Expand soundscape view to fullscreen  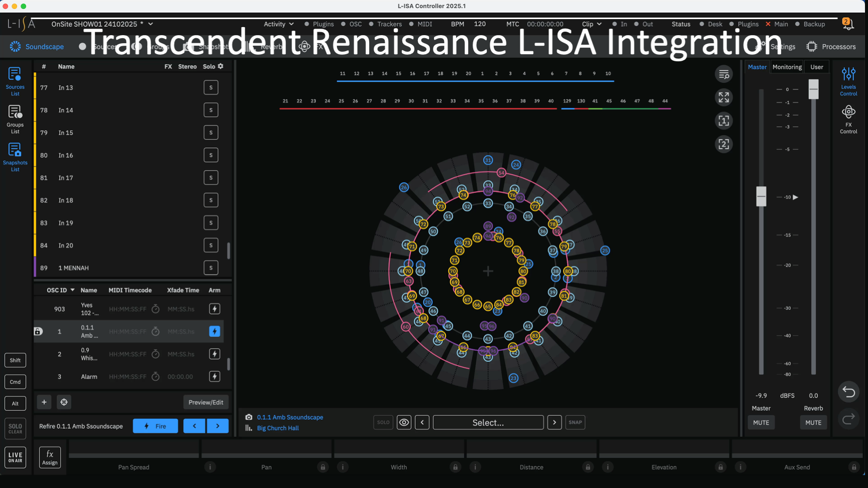724,97
